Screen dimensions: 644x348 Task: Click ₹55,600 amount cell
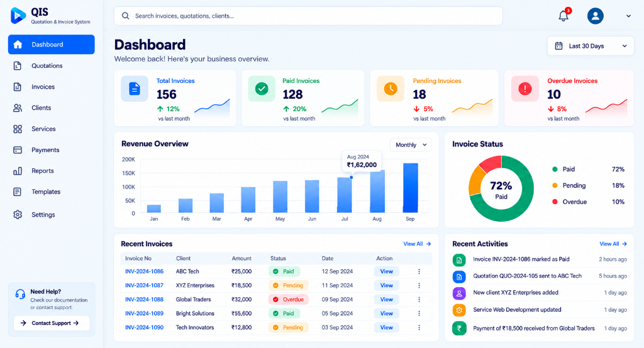241,313
